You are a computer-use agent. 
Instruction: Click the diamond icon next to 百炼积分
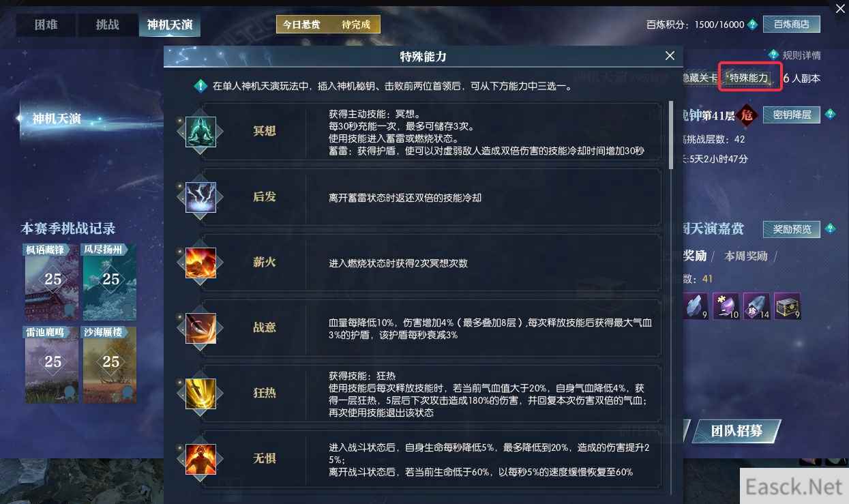point(752,25)
